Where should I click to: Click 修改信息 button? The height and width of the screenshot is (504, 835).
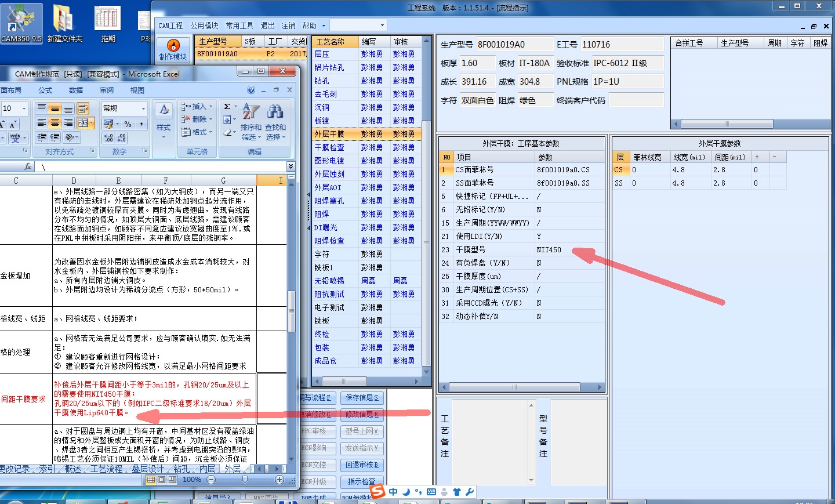pos(362,415)
